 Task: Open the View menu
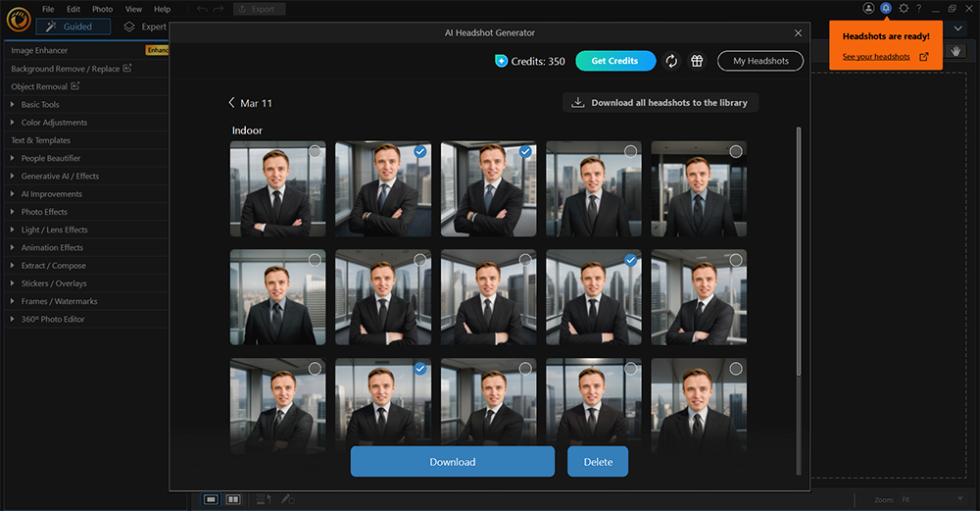[x=133, y=9]
